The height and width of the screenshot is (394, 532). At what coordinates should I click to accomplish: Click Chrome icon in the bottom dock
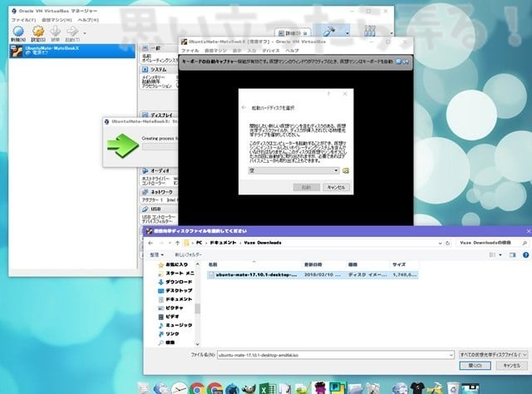tap(196, 387)
